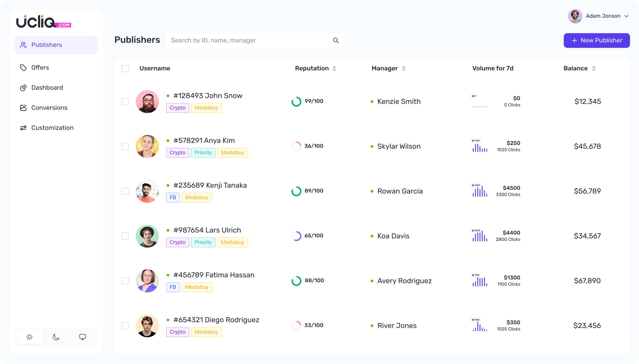This screenshot has height=364, width=639.
Task: Select Diego Rodriguez's row checkbox
Action: coord(125,326)
